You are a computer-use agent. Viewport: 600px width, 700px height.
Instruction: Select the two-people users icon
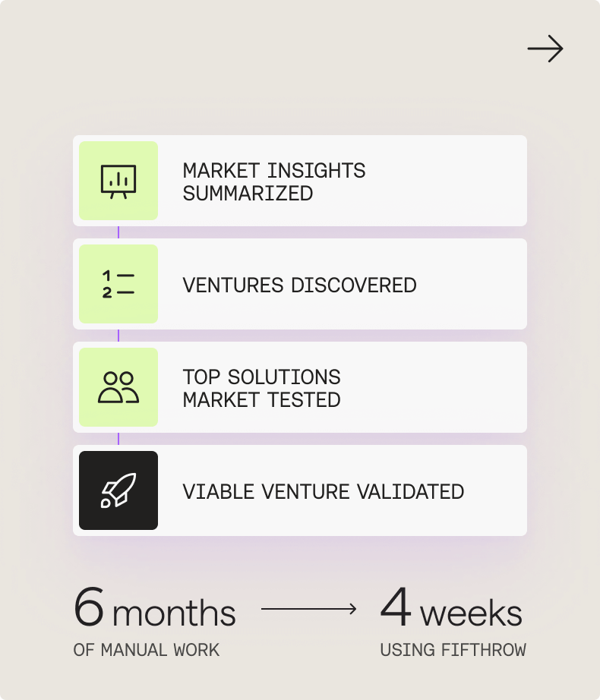(118, 387)
